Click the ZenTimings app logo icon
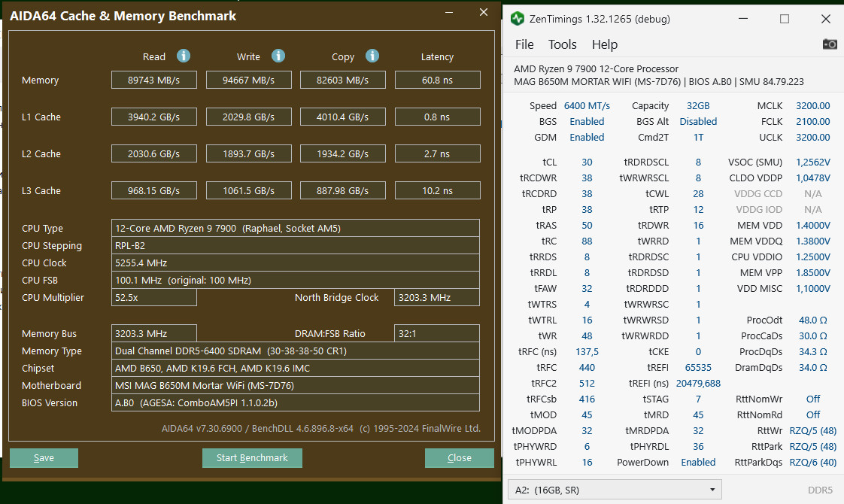The image size is (844, 504). 518,19
